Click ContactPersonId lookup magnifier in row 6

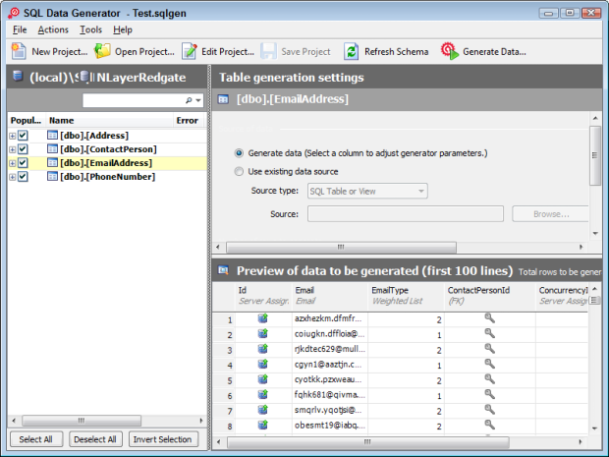[x=489, y=394]
